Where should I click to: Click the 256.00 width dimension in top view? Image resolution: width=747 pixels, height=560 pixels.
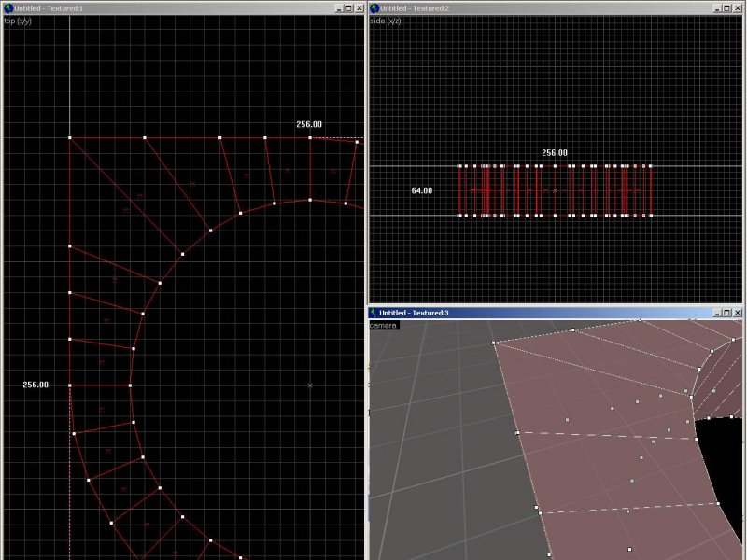pyautogui.click(x=309, y=124)
